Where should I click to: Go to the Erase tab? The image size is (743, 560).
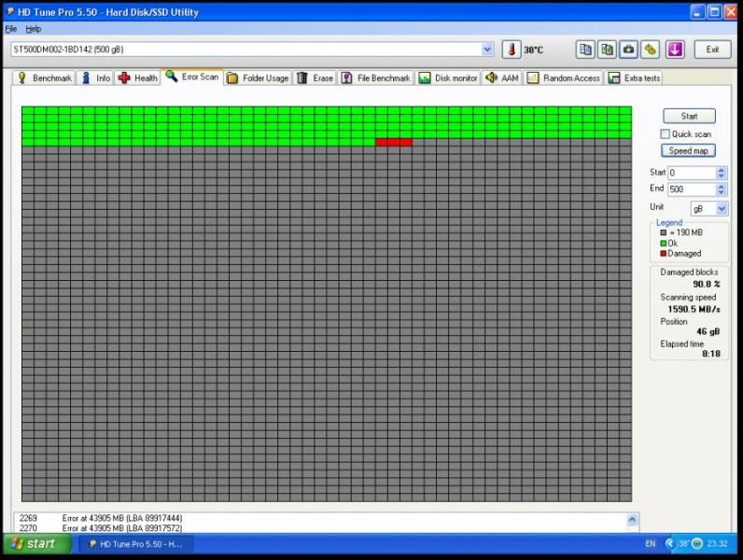point(315,78)
